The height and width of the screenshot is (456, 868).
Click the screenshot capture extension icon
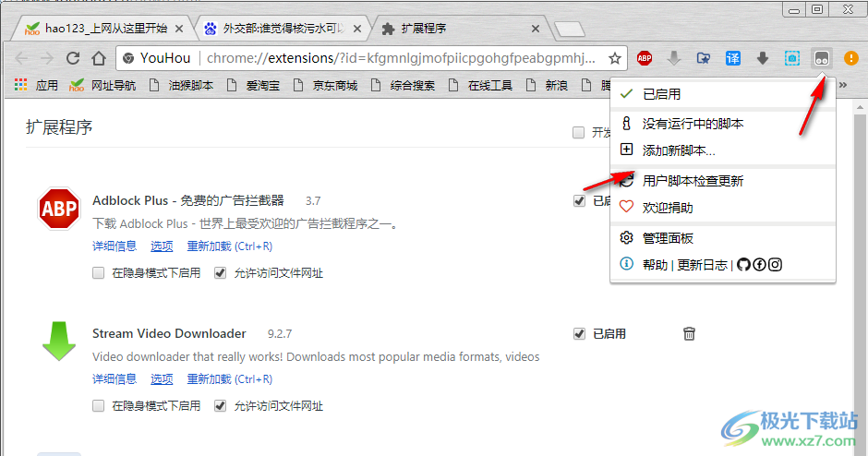click(x=791, y=58)
